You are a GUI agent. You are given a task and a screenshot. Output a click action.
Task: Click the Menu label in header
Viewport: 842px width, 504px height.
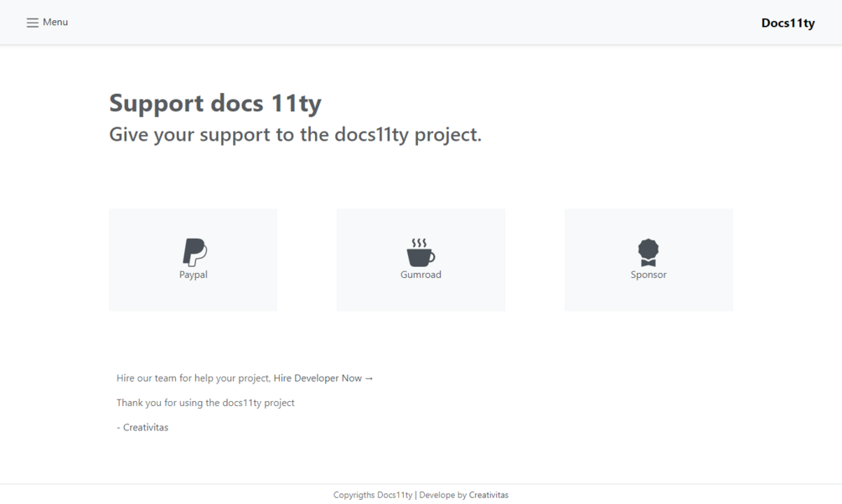[55, 22]
